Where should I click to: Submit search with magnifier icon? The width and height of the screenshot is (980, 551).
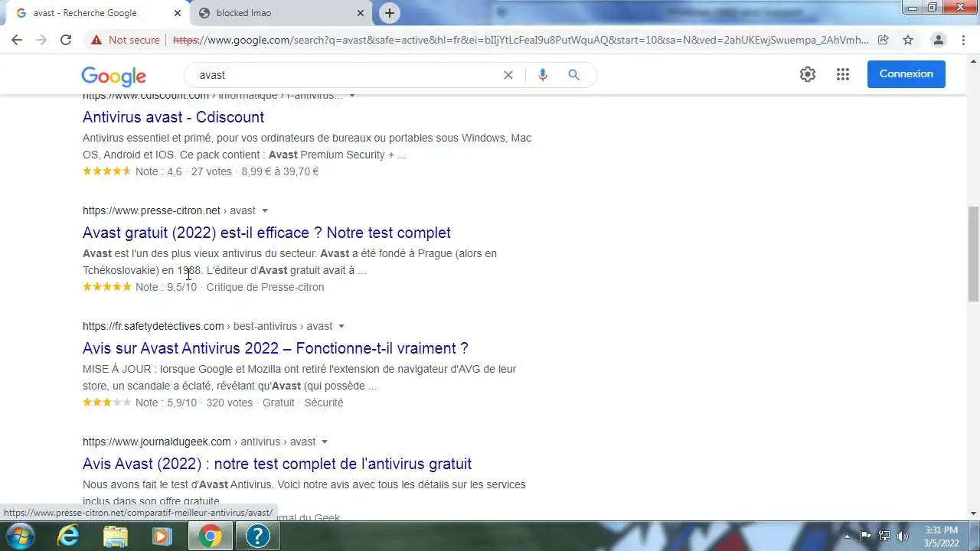click(573, 75)
